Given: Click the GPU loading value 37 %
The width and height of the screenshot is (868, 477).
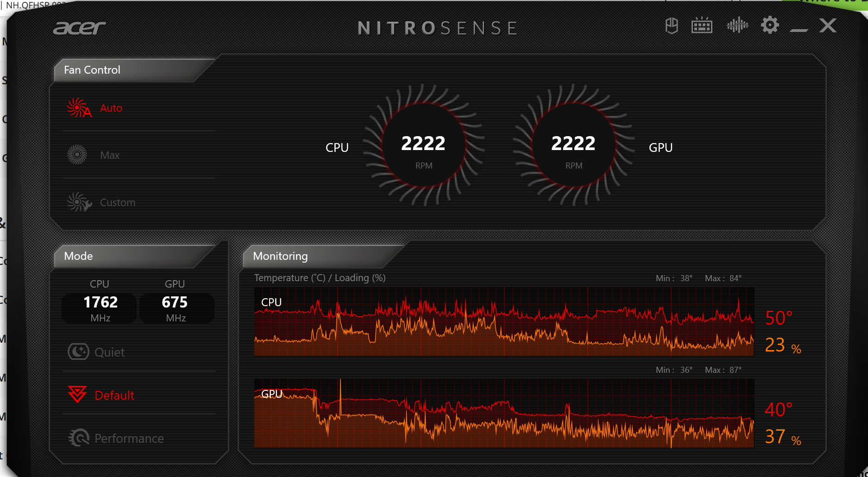Looking at the screenshot, I should pos(783,437).
